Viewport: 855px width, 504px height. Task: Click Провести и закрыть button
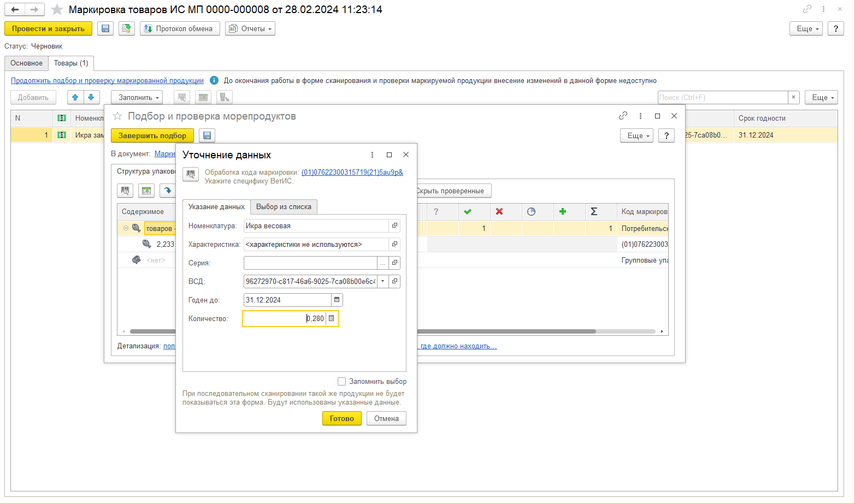point(48,28)
